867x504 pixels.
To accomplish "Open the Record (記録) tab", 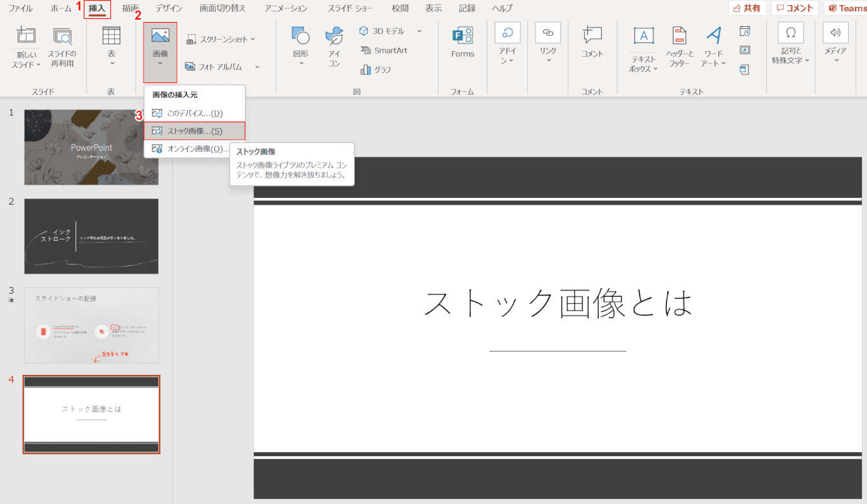I will [467, 8].
